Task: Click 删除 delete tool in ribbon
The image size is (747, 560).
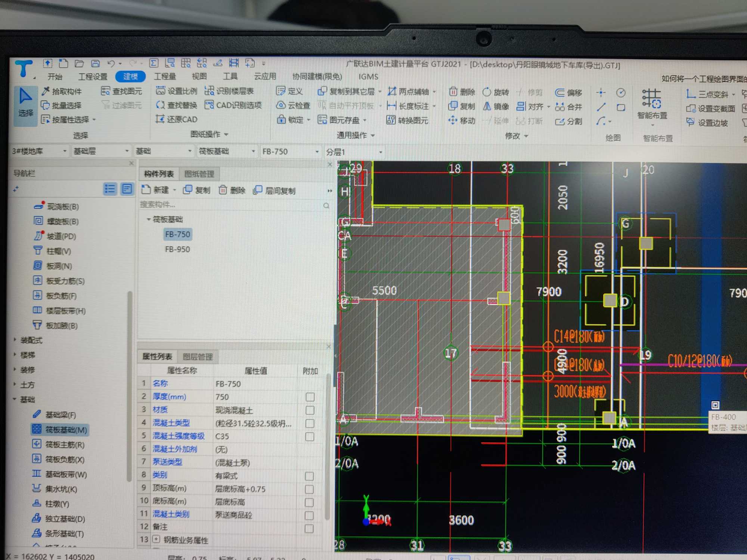Action: pos(462,92)
